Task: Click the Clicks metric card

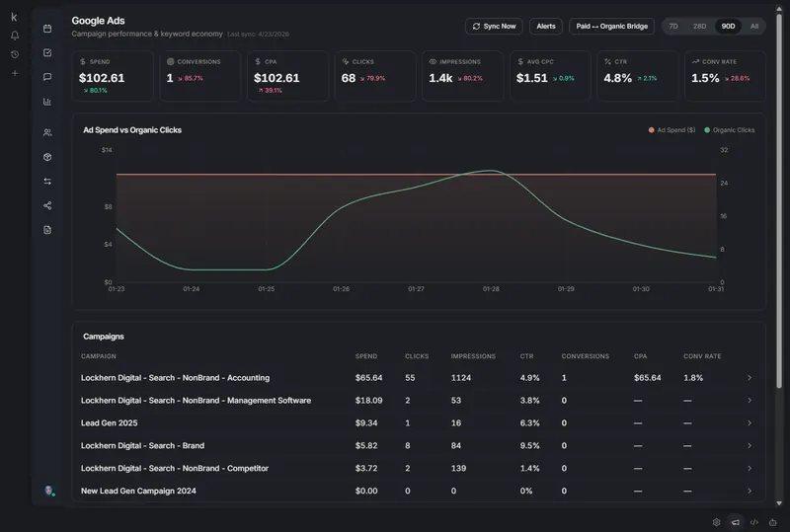Action: click(x=375, y=76)
